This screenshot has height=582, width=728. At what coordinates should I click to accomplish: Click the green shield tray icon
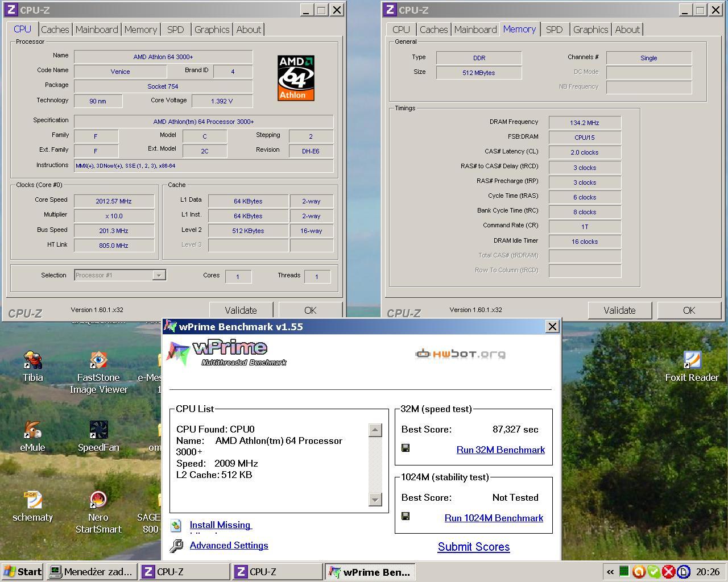[x=654, y=572]
